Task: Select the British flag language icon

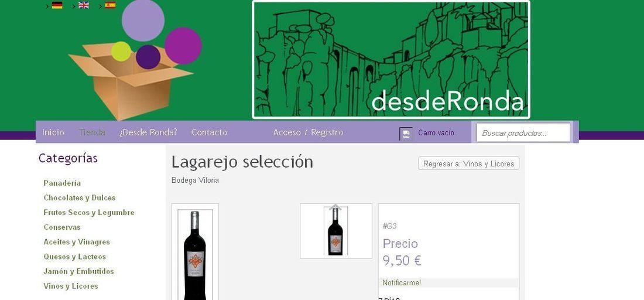Action: [x=84, y=5]
